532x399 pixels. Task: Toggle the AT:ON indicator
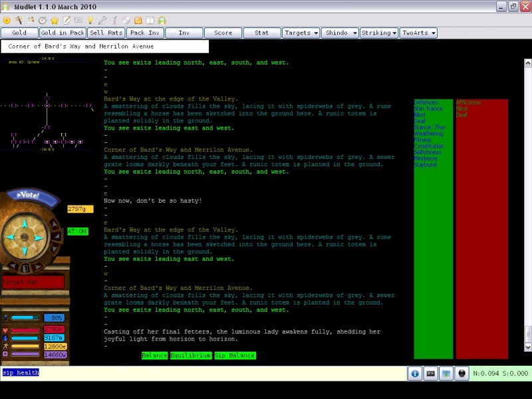(78, 231)
